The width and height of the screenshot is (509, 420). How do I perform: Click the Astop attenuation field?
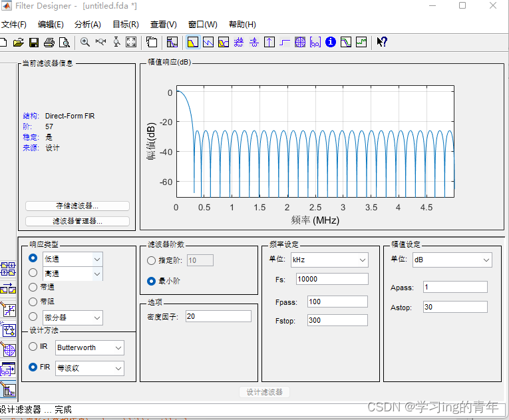[455, 307]
